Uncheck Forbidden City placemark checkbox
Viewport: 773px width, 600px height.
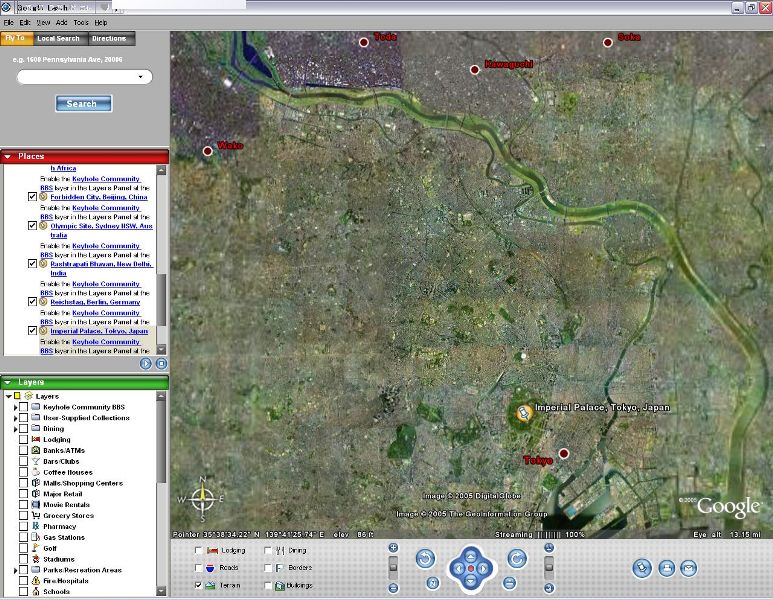pos(32,197)
